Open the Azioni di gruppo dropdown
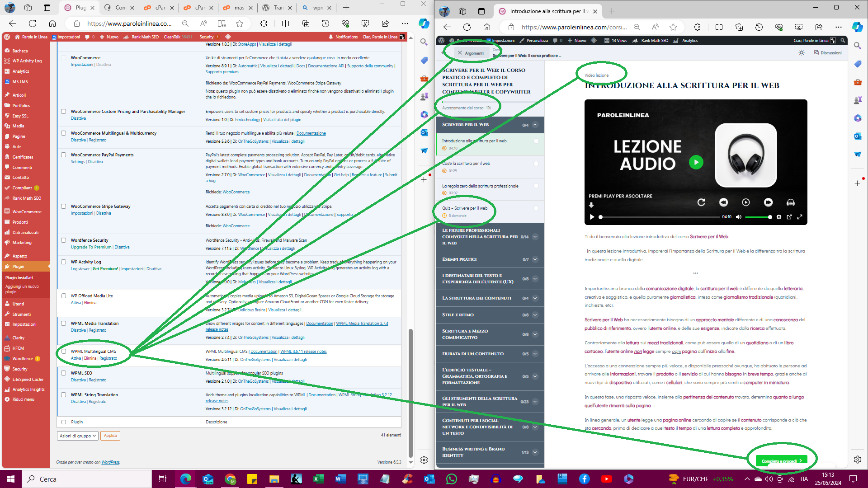Screen dimensions: 868x488 (x=78, y=436)
